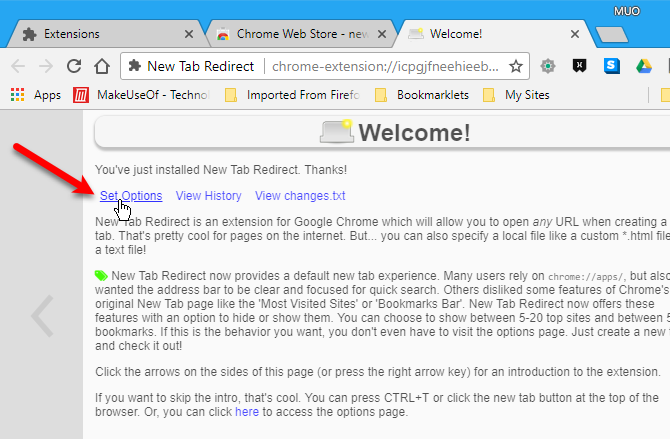Screen dimensions: 670x439
Task: Click the blue S extension icon
Action: pyautogui.click(x=612, y=67)
